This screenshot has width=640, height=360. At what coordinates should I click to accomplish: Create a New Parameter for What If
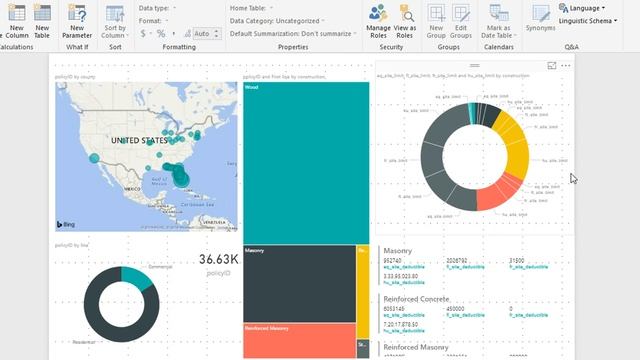77,22
